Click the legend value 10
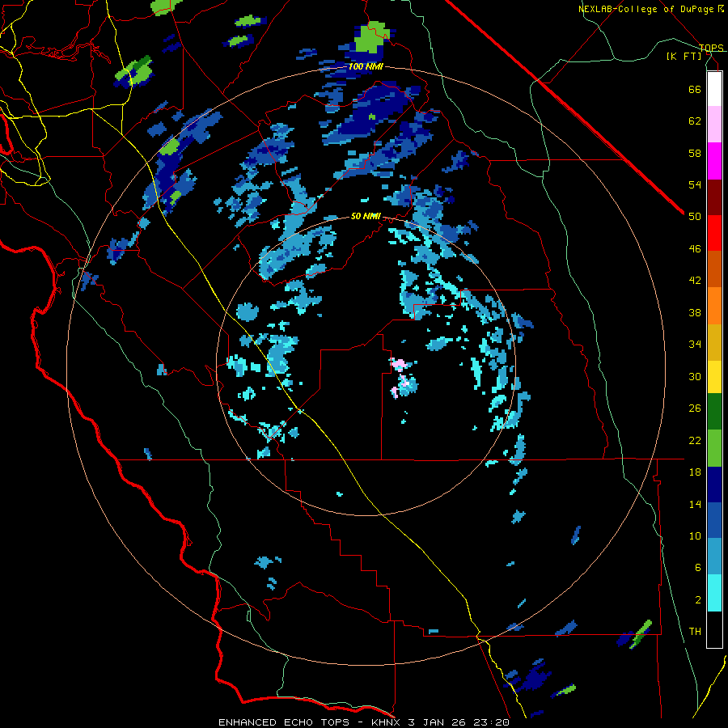Image resolution: width=728 pixels, height=728 pixels. pos(695,535)
